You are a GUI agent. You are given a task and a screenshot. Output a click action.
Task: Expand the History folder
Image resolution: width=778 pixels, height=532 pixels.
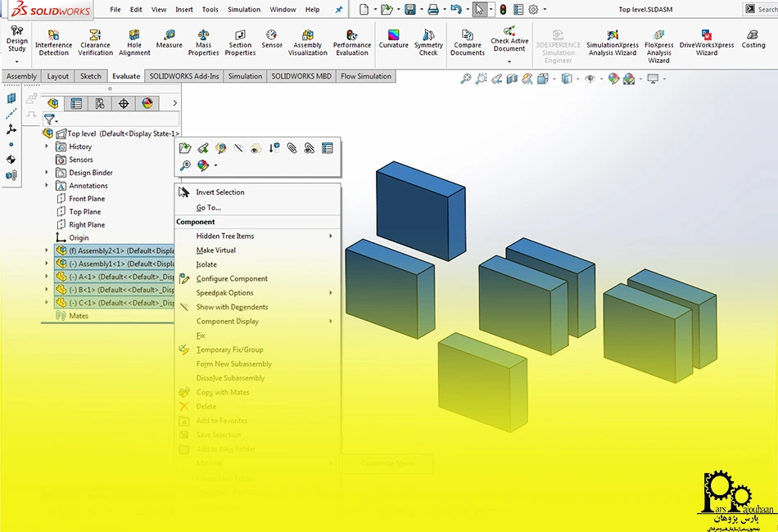coord(47,147)
